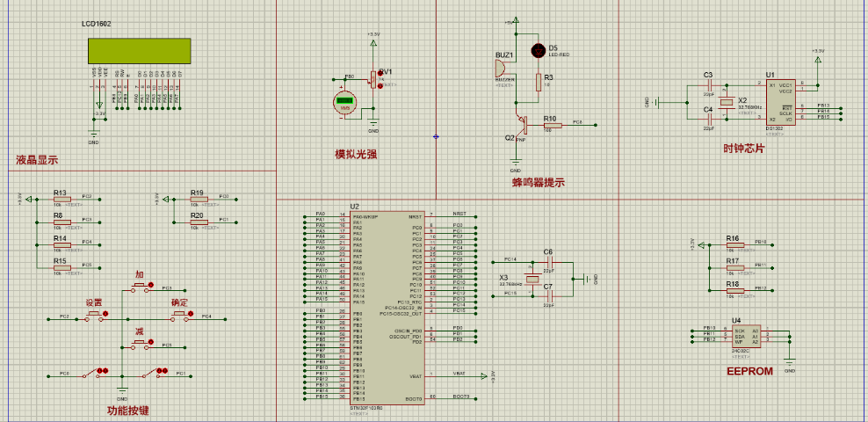868x422 pixels.
Task: Click the PC14 label left of crystal X3
Action: (510, 259)
